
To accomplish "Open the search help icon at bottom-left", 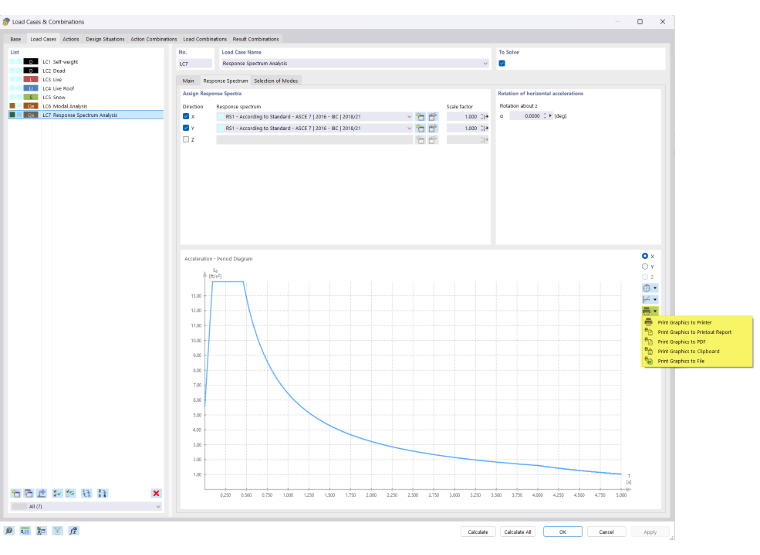I will (x=9, y=531).
